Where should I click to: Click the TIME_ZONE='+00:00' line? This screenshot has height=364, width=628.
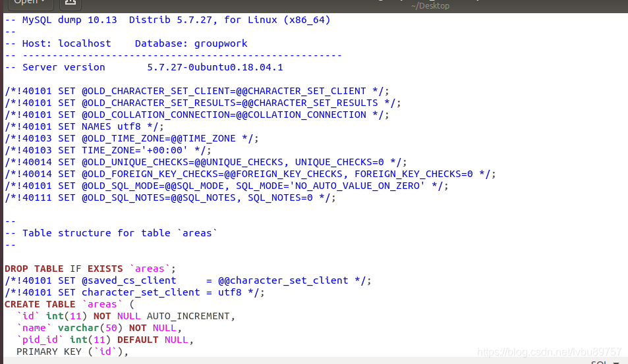tap(107, 150)
